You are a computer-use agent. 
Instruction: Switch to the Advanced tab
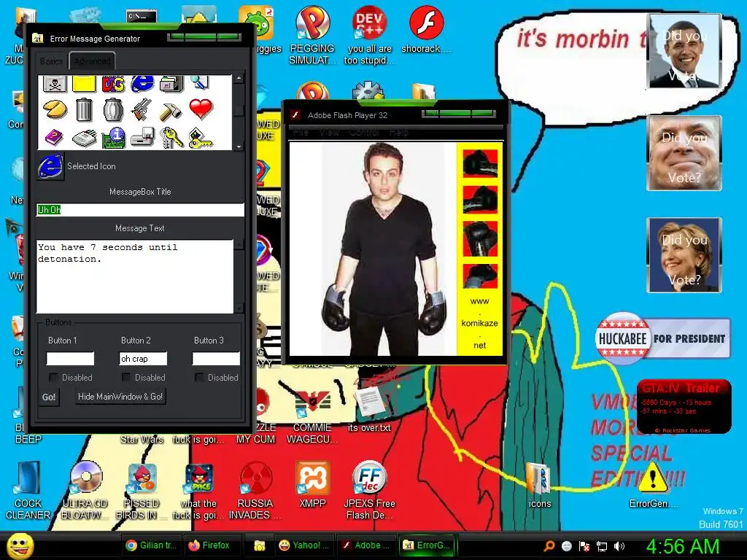[x=92, y=61]
